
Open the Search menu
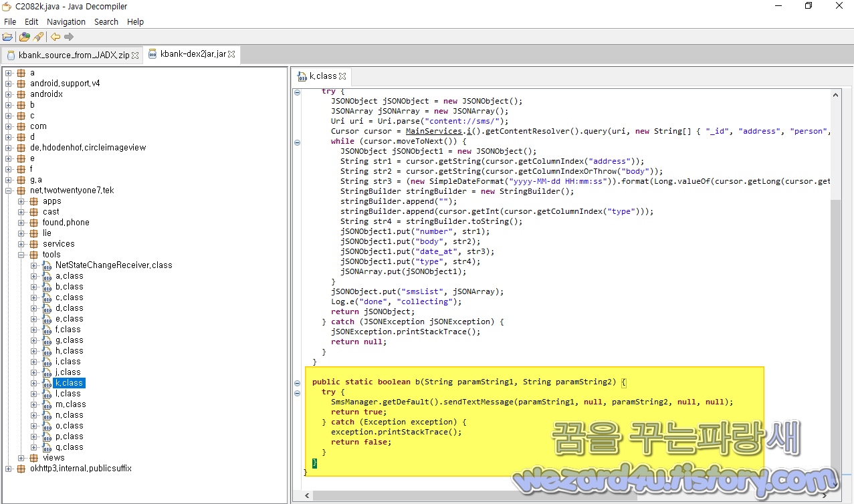106,21
